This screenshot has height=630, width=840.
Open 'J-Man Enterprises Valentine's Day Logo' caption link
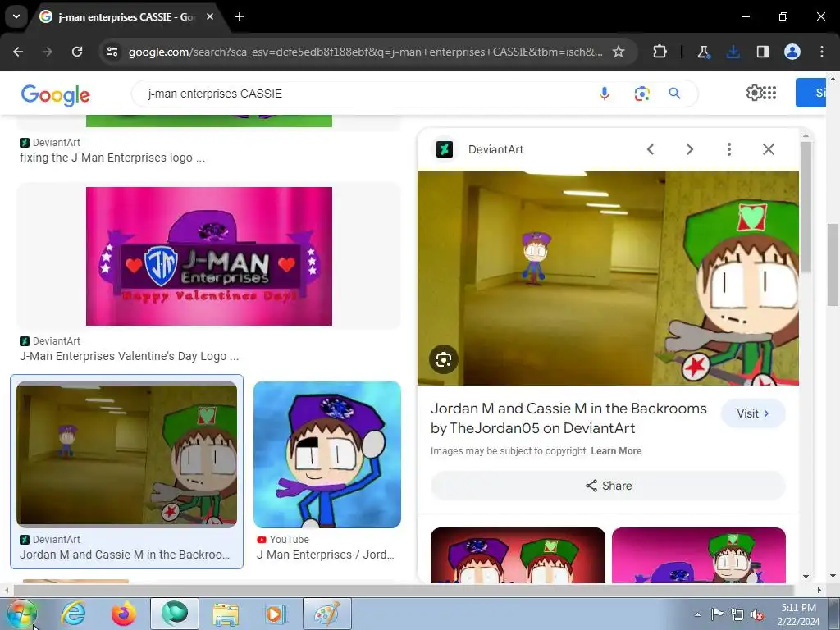click(129, 356)
